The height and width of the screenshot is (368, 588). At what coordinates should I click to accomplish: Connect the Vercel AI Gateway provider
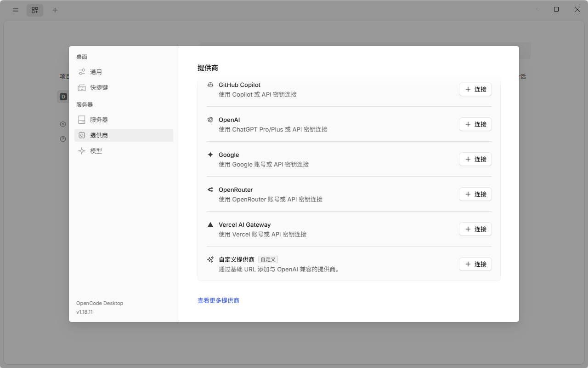point(475,229)
